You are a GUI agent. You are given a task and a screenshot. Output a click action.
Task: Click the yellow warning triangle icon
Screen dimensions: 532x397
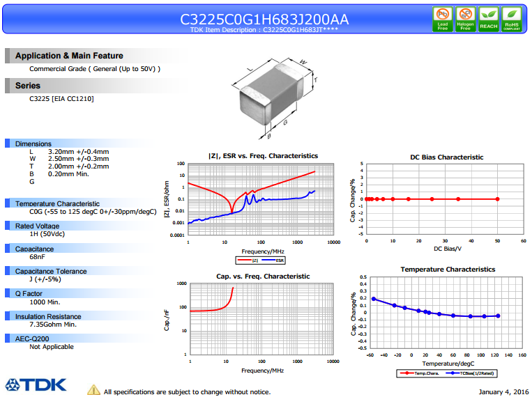(93, 390)
